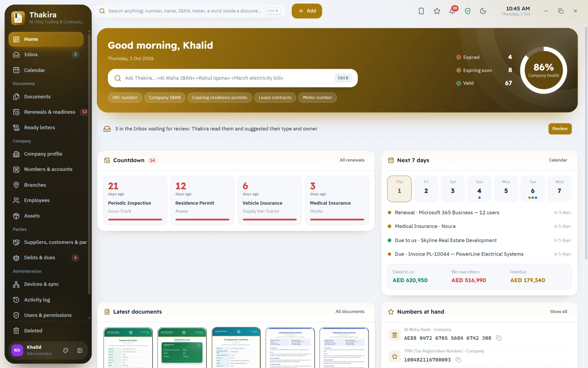Open Renewals & readiness section
This screenshot has height=368, width=588.
coord(48,112)
